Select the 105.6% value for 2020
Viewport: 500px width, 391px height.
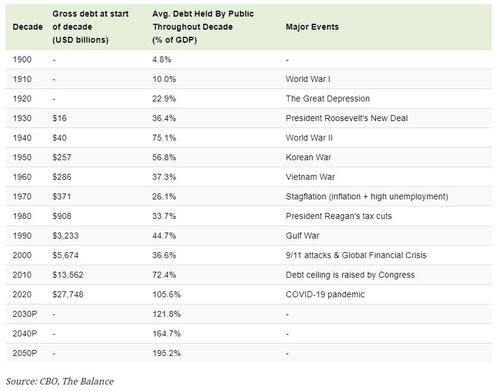pos(166,295)
